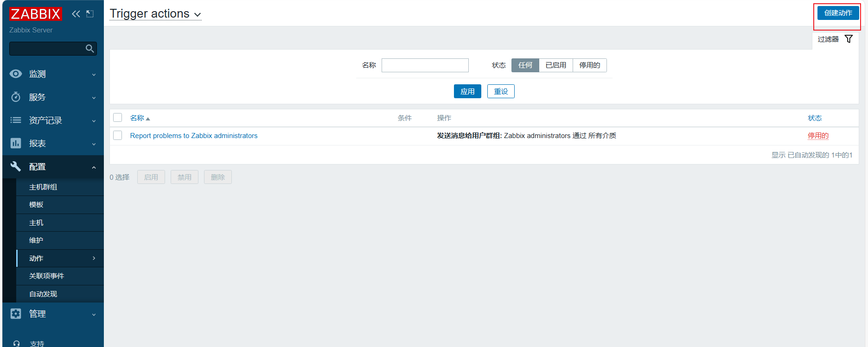Click the wrench icon for 配置
This screenshot has height=347, width=868.
[x=16, y=166]
